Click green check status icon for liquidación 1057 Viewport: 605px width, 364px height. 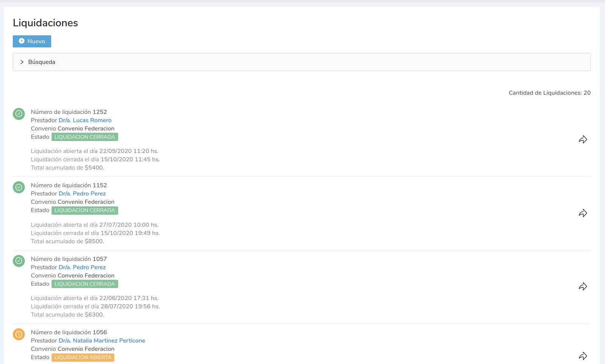pos(19,261)
